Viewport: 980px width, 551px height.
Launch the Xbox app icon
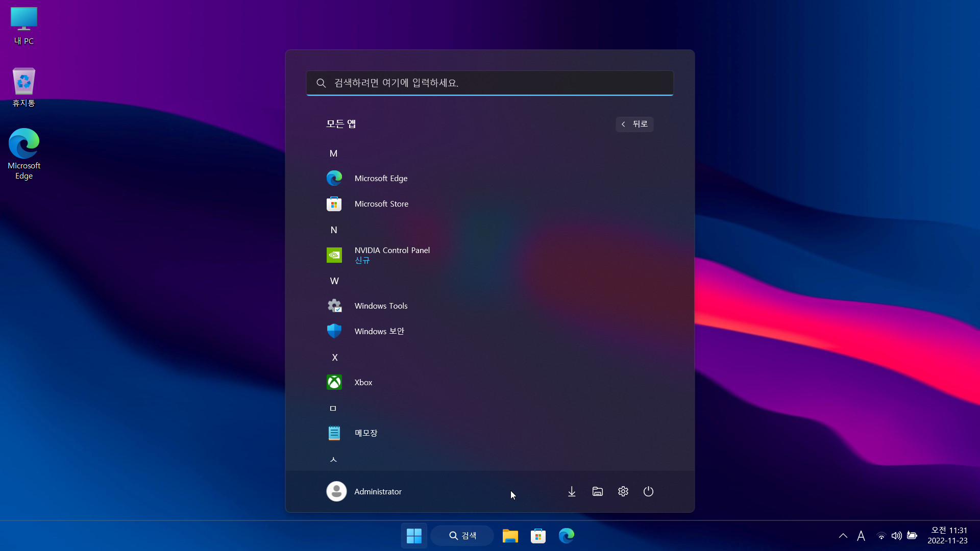click(334, 382)
